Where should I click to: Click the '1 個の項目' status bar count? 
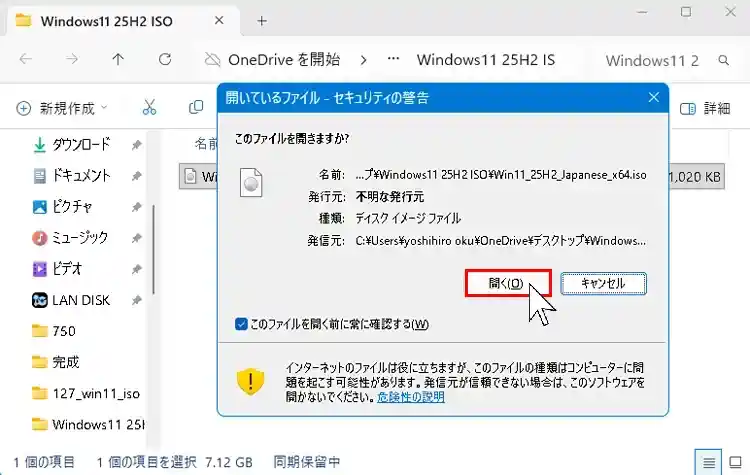click(x=44, y=462)
